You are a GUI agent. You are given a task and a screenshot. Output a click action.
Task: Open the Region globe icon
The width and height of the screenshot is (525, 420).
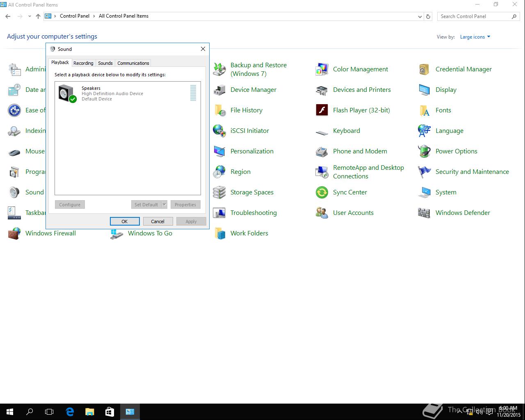219,172
